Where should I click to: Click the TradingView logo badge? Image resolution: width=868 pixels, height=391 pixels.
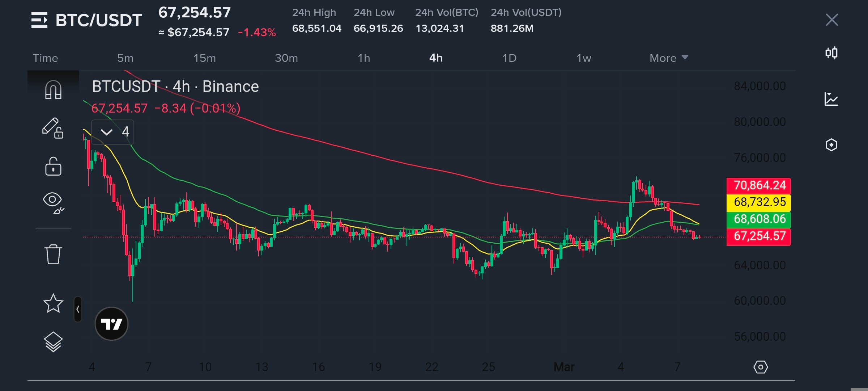[x=111, y=324]
